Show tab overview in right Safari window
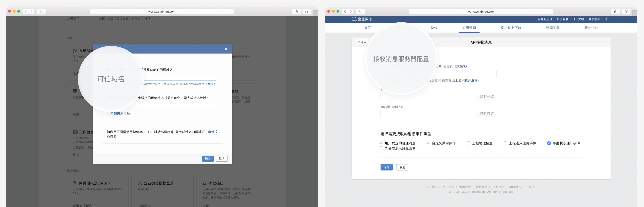Image resolution: width=644 pixels, height=207 pixels. [x=626, y=12]
